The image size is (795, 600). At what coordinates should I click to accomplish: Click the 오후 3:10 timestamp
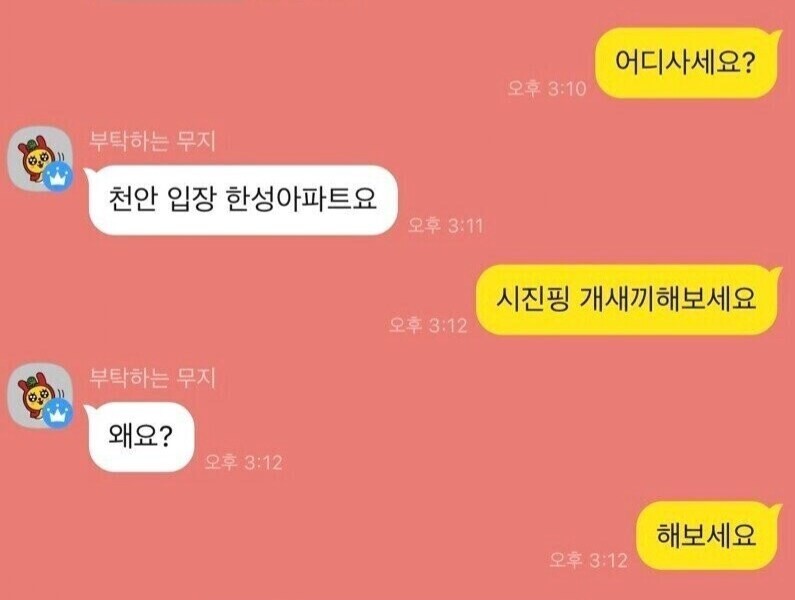[x=547, y=88]
